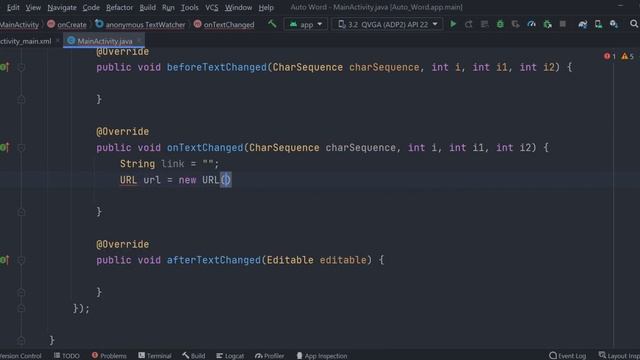This screenshot has width=640, height=360.
Task: Open the Code menu
Action: pyautogui.click(x=91, y=7)
